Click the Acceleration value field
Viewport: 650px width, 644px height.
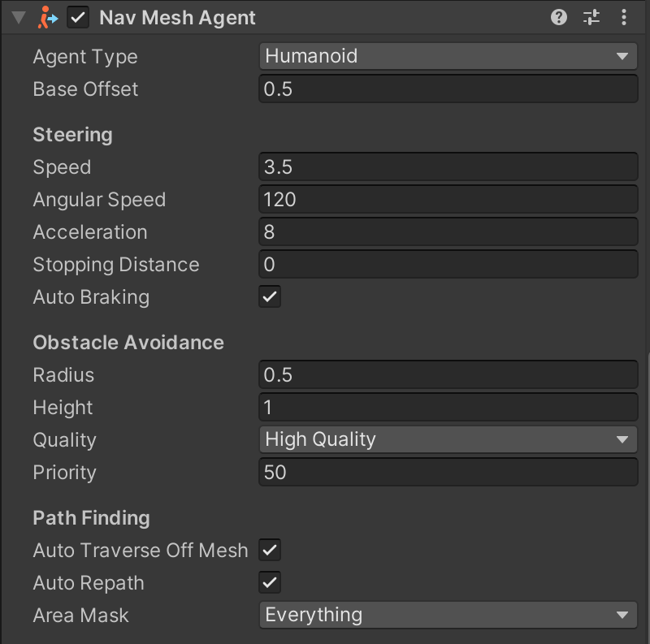(448, 231)
